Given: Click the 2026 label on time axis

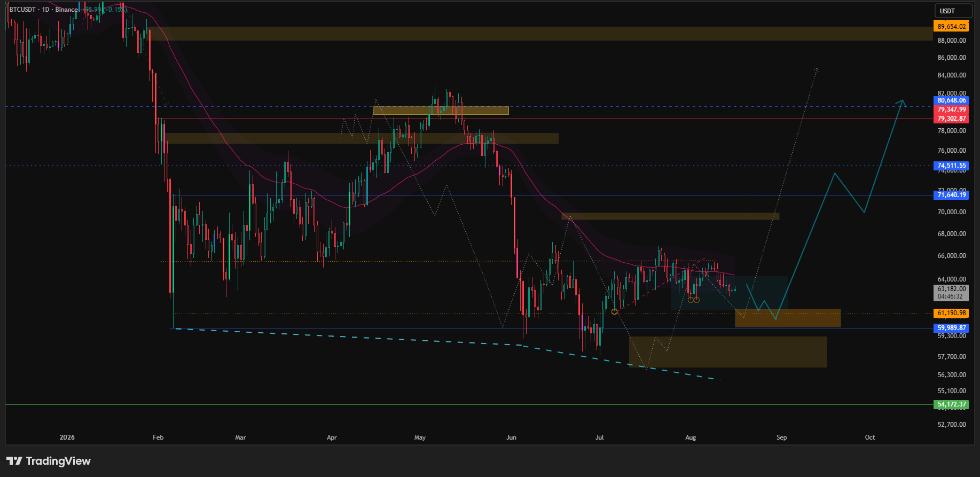Looking at the screenshot, I should coord(67,437).
